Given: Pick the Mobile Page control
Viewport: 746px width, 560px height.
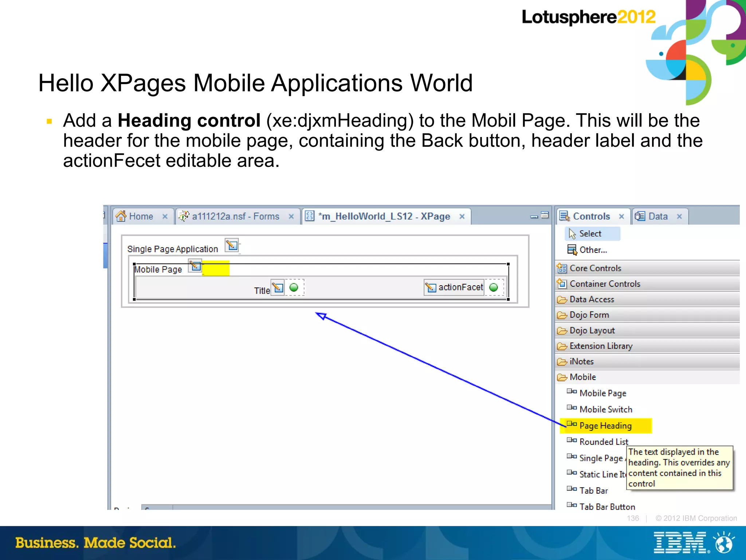Looking at the screenshot, I should (597, 393).
